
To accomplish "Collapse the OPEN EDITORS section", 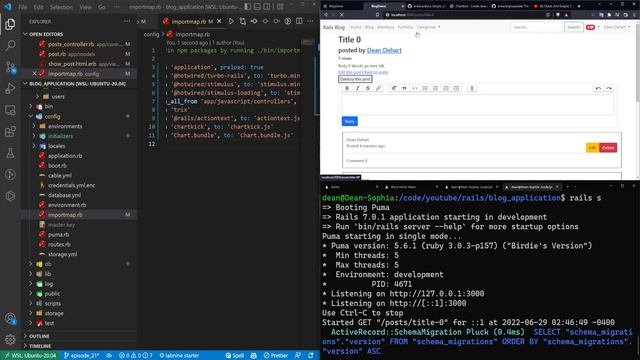I will (x=80, y=34).
